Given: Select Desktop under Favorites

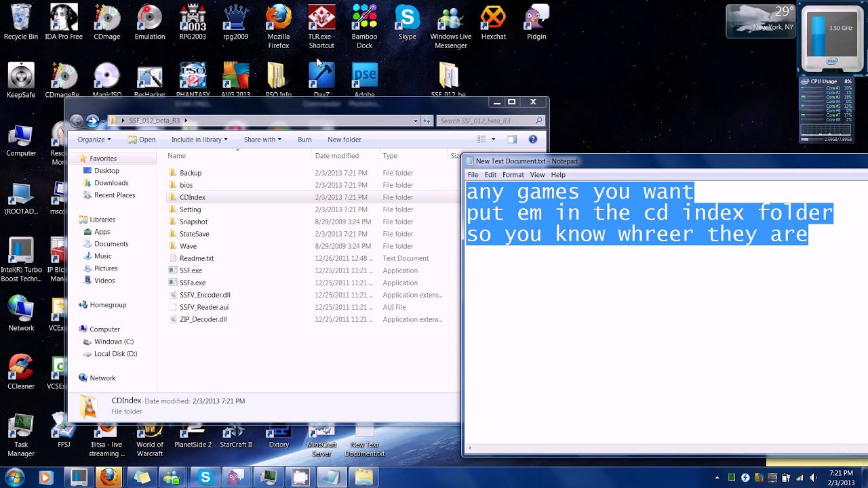Looking at the screenshot, I should pos(106,171).
